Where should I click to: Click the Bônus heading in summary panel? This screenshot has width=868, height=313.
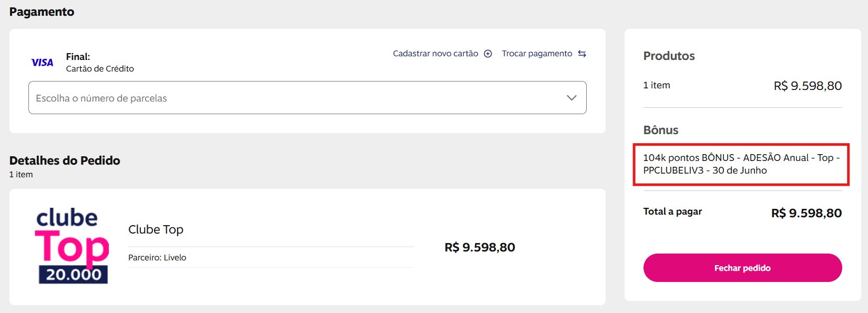pos(661,130)
